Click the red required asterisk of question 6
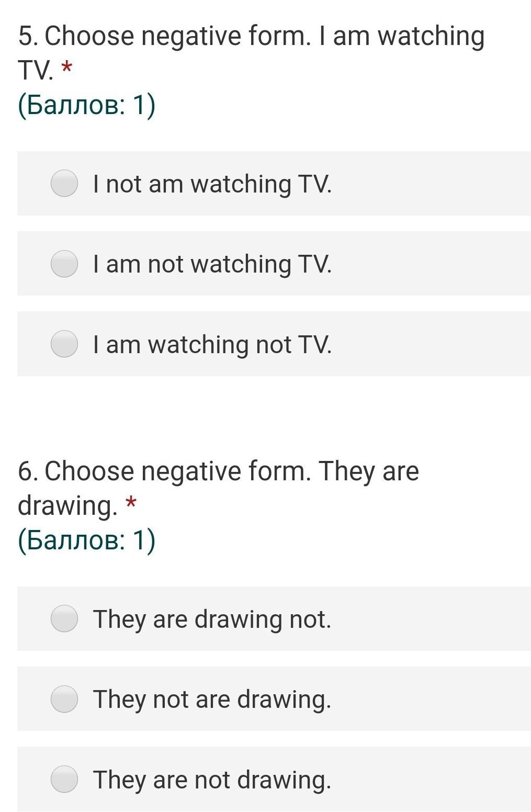This screenshot has height=812, width=531. click(x=131, y=503)
